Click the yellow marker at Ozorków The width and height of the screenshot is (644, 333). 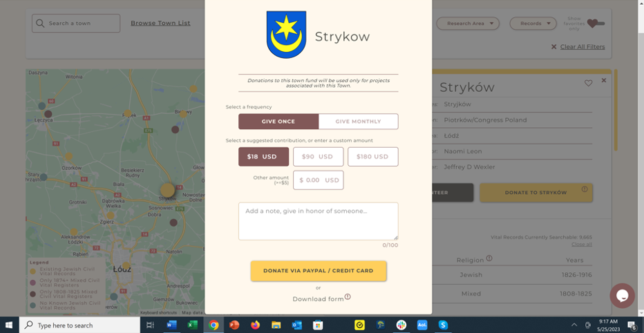tap(68, 156)
